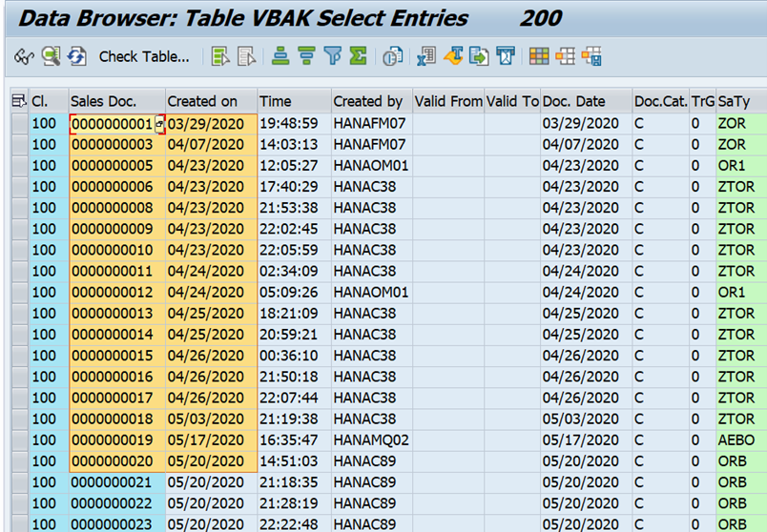Select the row of Sales Doc. 0000000001

(19, 124)
